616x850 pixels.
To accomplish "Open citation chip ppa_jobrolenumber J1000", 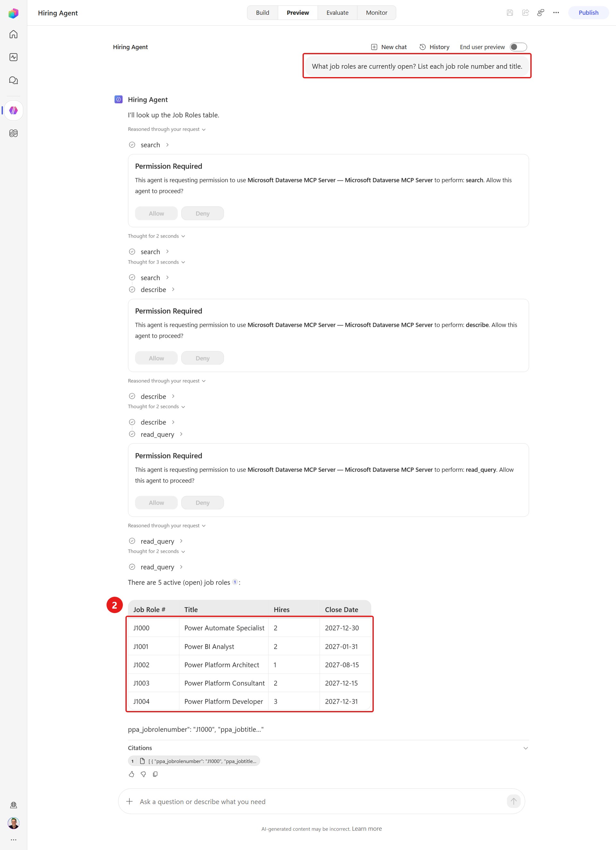I will 194,761.
